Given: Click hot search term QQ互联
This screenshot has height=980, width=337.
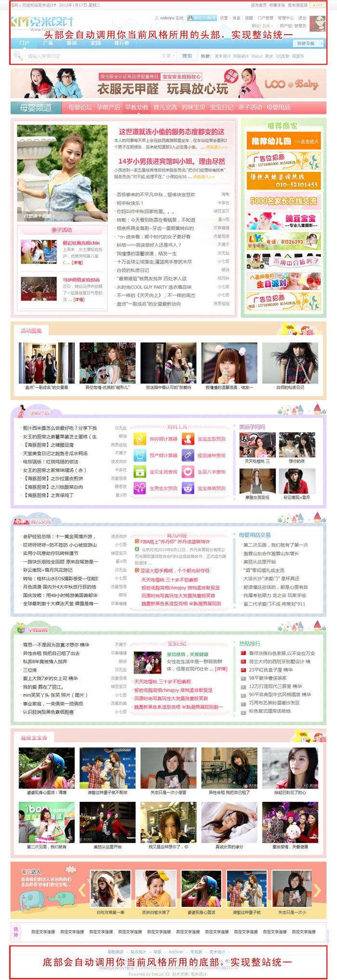Looking at the screenshot, I should coord(282,56).
